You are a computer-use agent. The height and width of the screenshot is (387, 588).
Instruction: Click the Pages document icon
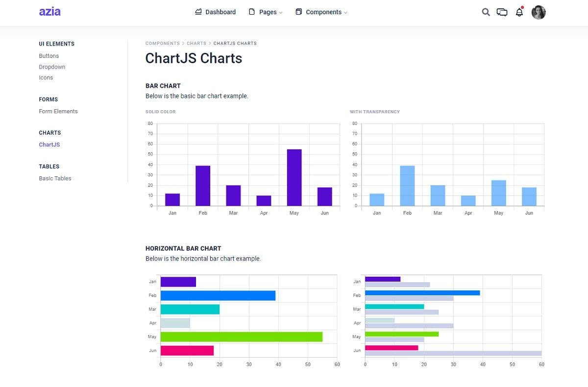tap(251, 11)
